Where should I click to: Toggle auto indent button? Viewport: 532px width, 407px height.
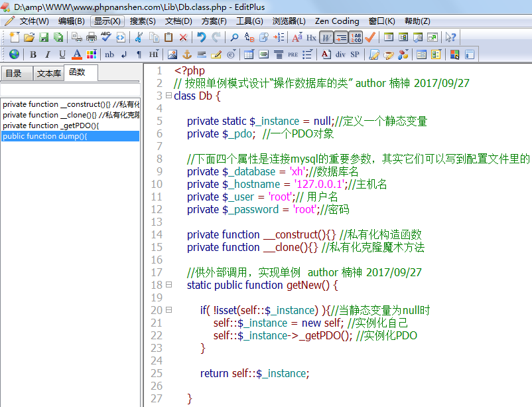coord(341,37)
